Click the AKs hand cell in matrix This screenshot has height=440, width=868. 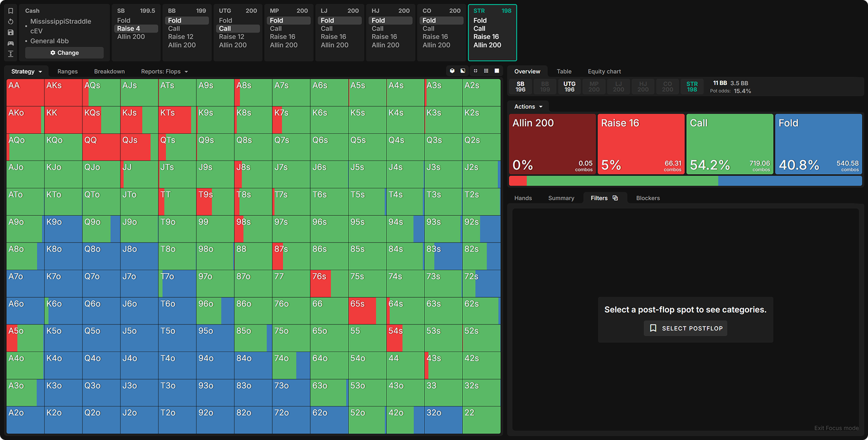(x=63, y=93)
